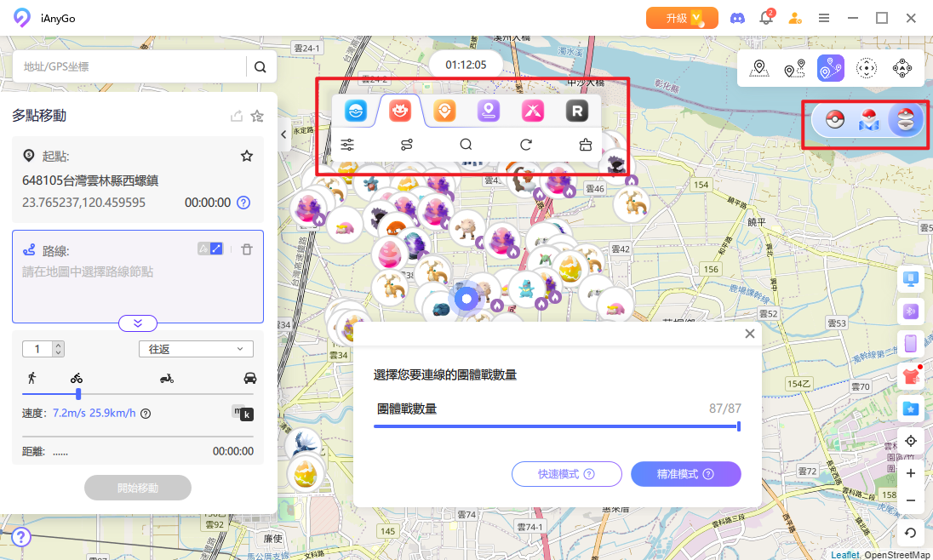
Task: Decrease the loop count stepper
Action: pos(58,352)
